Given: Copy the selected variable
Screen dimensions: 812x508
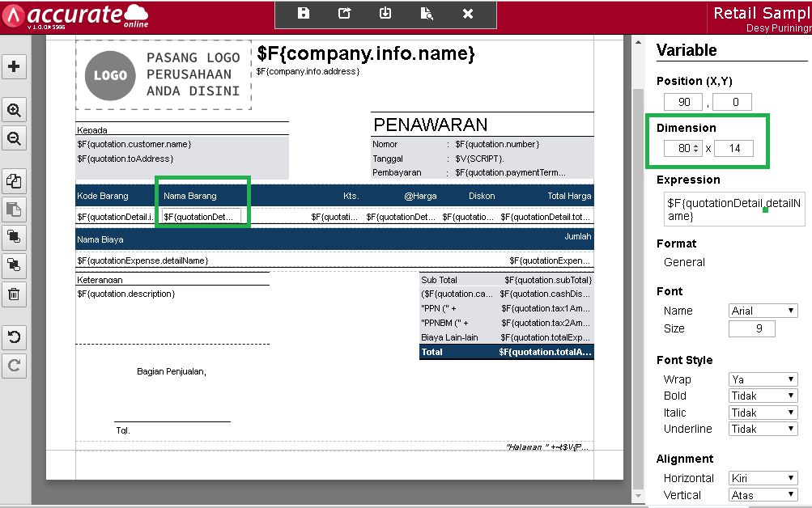Looking at the screenshot, I should pyautogui.click(x=14, y=181).
